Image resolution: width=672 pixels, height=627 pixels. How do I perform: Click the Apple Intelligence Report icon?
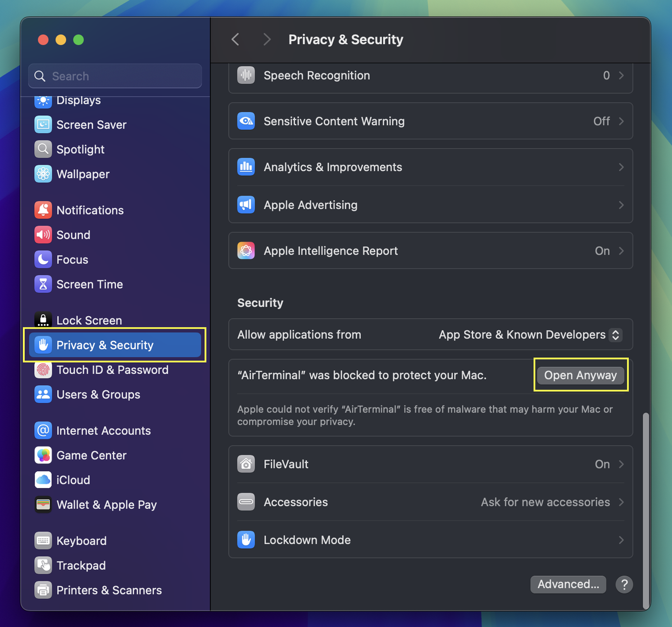[246, 251]
